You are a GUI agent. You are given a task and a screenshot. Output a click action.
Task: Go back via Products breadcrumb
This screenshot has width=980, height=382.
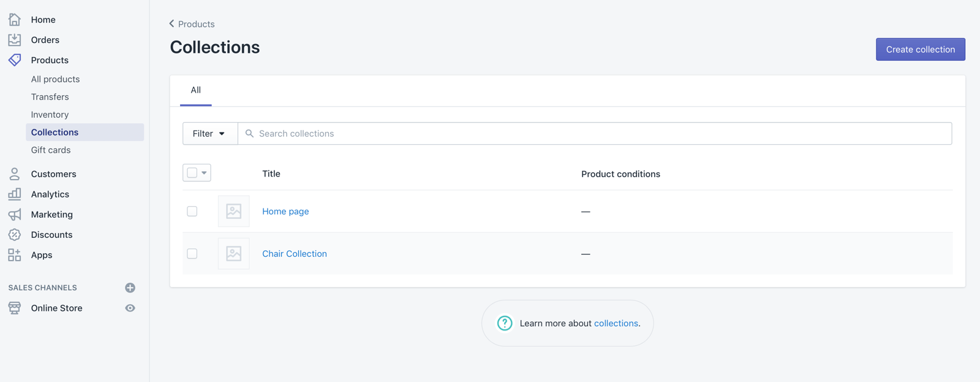click(197, 24)
